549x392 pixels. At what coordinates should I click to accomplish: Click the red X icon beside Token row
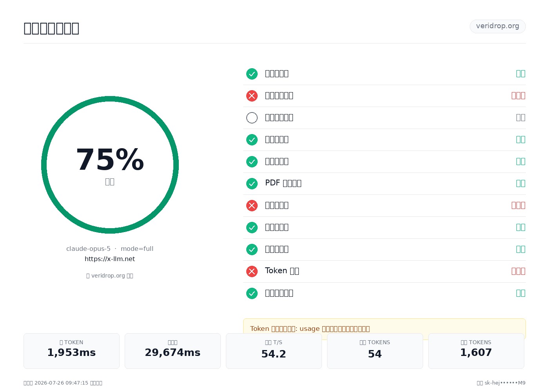tap(252, 271)
